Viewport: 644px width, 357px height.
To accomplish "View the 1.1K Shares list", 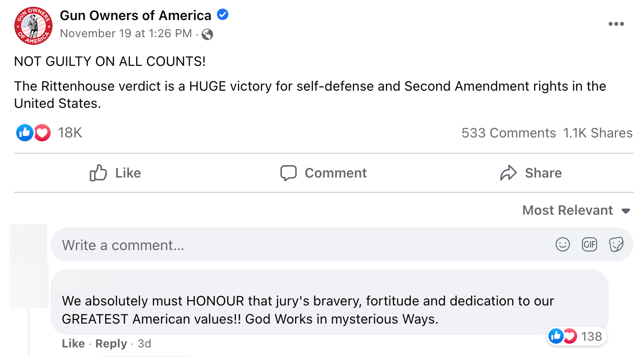I will point(598,133).
